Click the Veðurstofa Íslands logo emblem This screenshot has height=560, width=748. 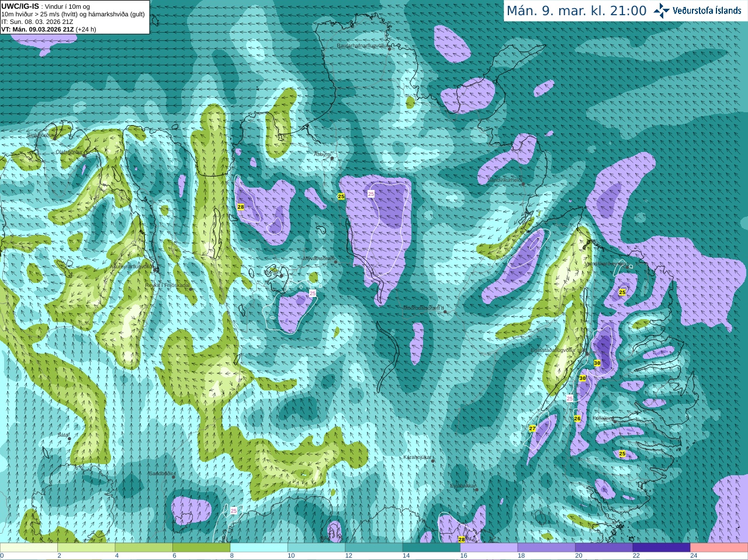(661, 11)
